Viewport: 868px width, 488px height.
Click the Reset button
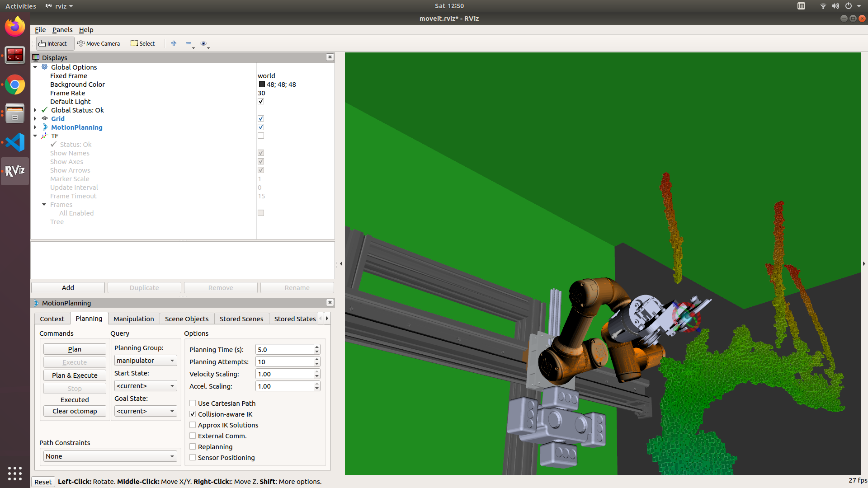(43, 482)
